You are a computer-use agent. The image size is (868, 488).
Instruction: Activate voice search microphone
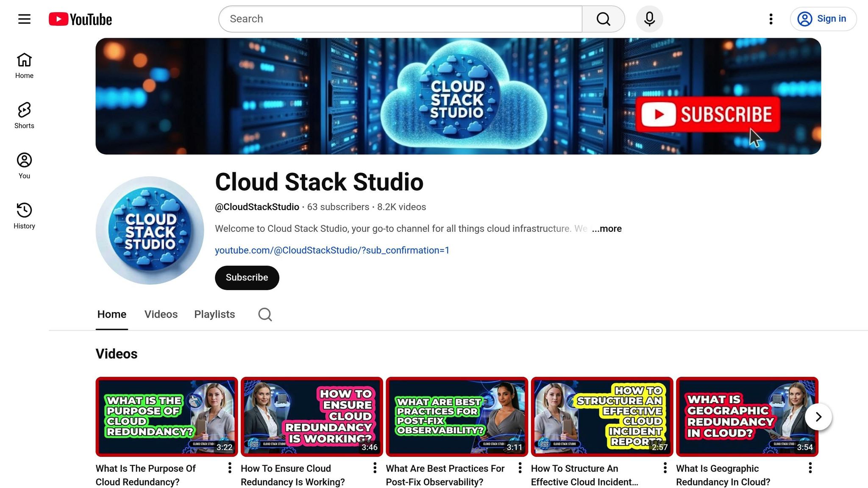click(x=649, y=19)
